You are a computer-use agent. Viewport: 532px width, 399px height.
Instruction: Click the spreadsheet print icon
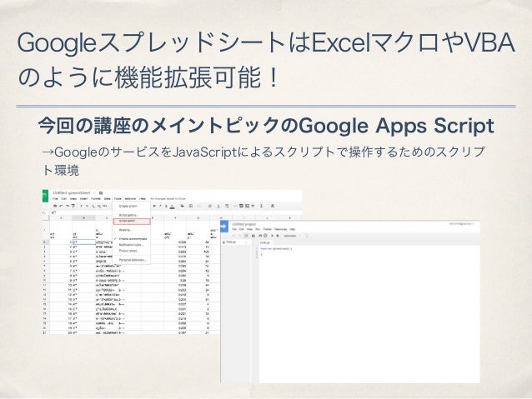(x=55, y=206)
